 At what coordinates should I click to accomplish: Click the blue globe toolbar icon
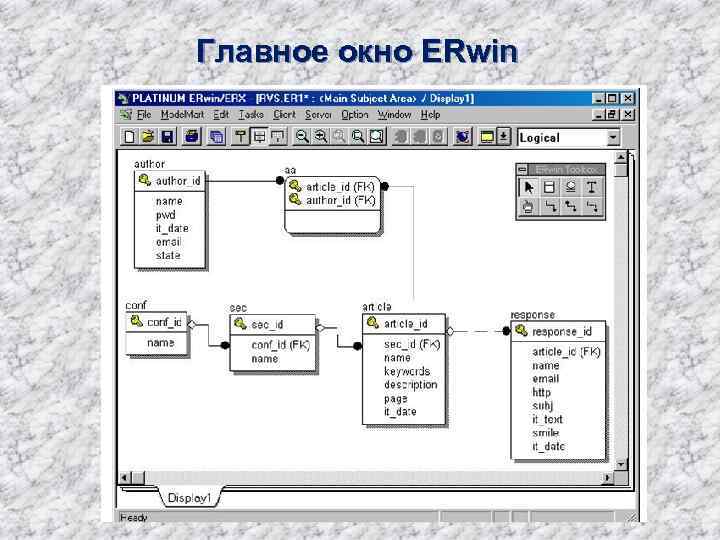(462, 137)
